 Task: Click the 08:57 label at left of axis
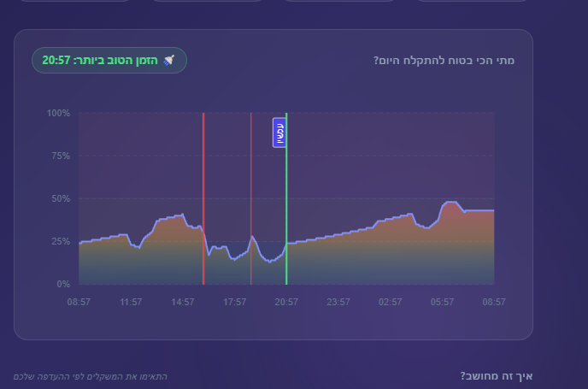(79, 302)
